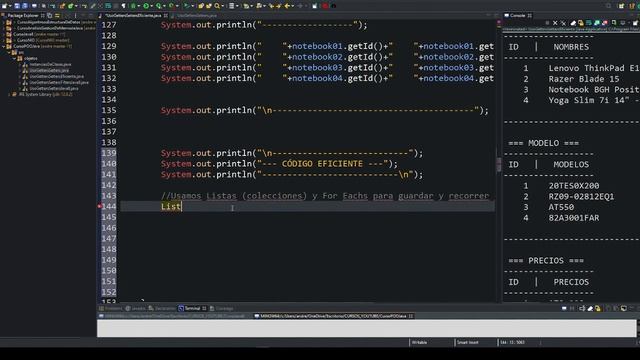Screen dimensions: 640x360
Task: Click the Clear Console eraser icon
Action: tap(573, 23)
